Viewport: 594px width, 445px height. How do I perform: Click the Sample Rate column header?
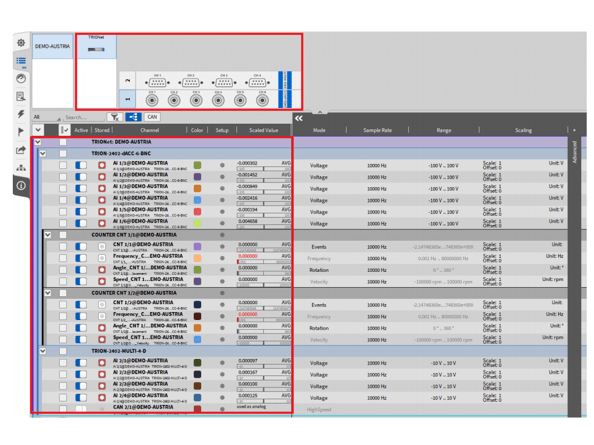377,130
